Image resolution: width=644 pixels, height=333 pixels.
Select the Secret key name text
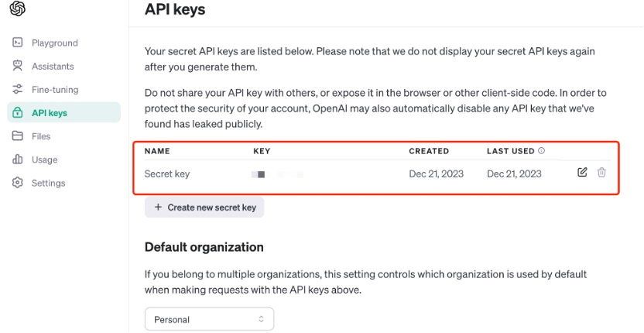point(166,174)
